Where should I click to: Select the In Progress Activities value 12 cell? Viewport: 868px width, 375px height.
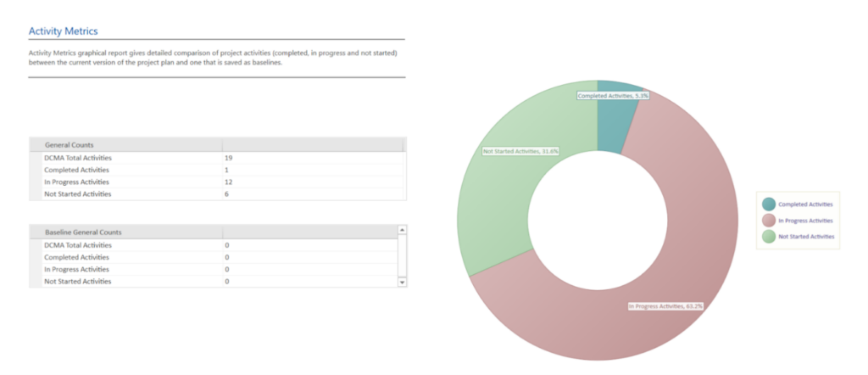229,182
